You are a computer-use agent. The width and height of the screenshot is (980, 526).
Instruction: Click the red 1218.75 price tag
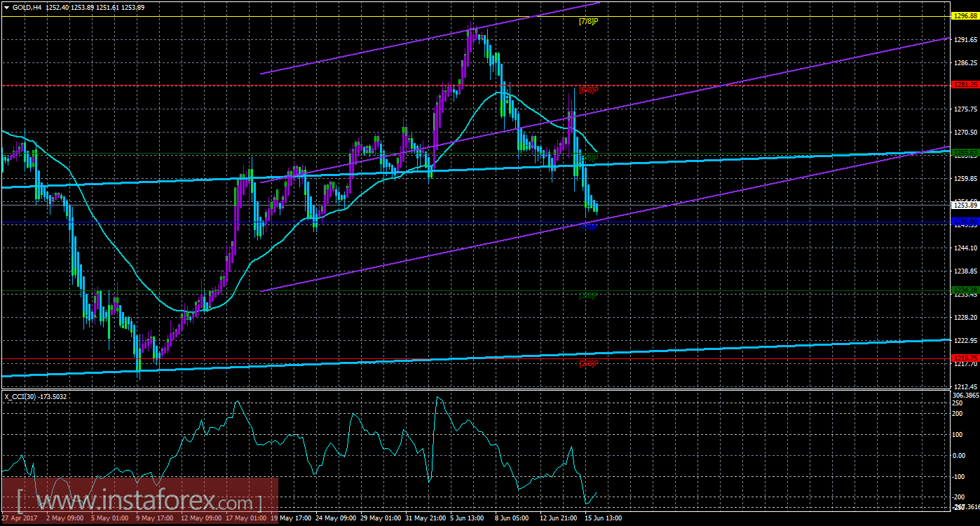coord(965,358)
